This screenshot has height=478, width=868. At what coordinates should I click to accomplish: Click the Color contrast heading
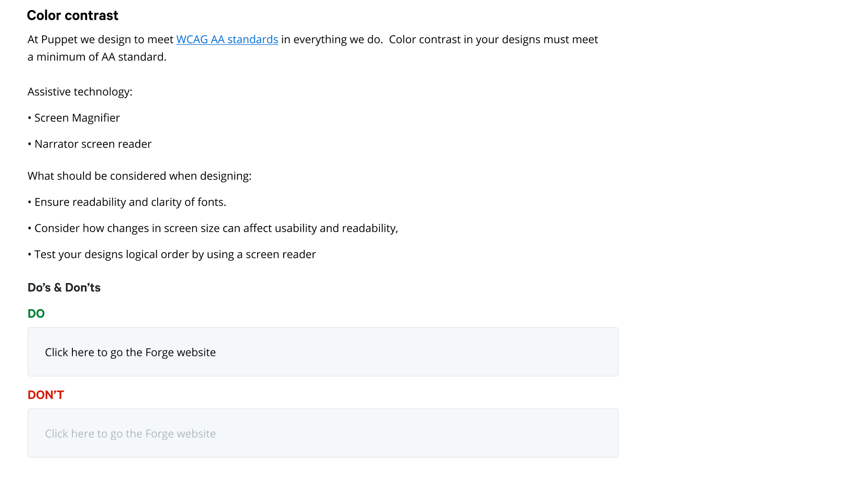pos(72,16)
